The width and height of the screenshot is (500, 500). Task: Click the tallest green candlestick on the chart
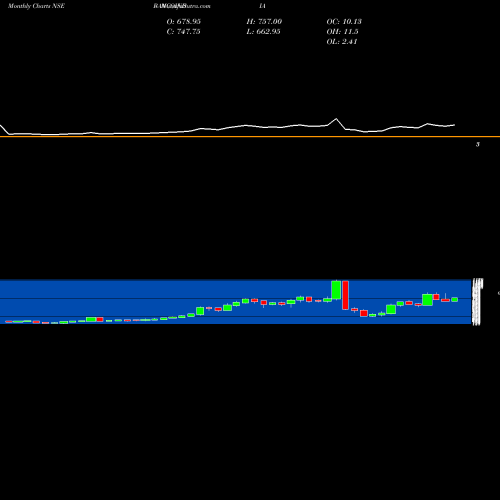336,290
